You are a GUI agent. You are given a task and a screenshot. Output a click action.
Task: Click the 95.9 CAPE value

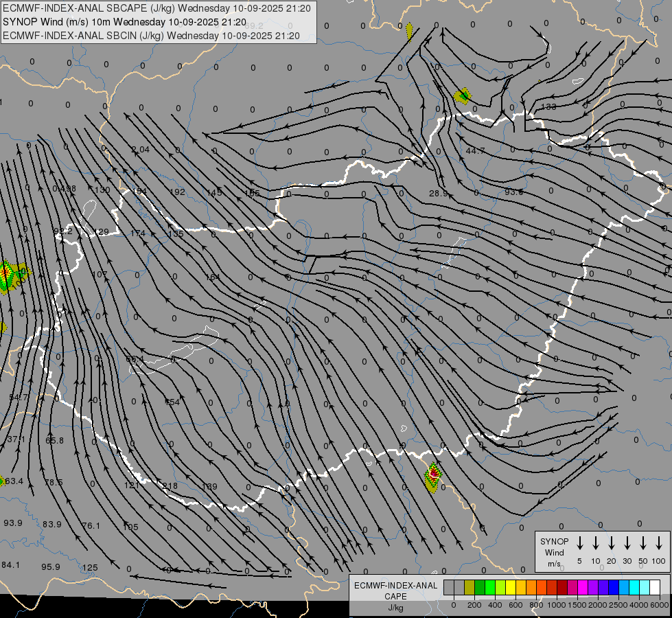point(51,567)
